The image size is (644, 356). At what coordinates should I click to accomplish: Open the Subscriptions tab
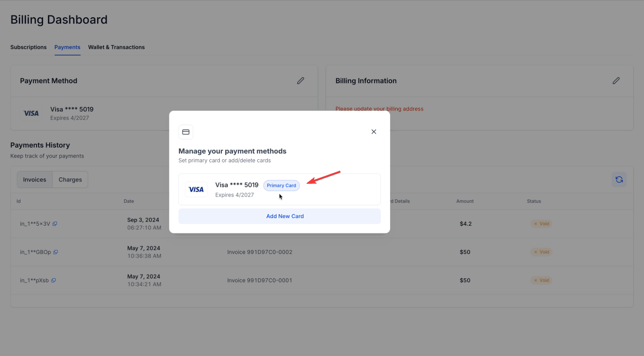28,47
